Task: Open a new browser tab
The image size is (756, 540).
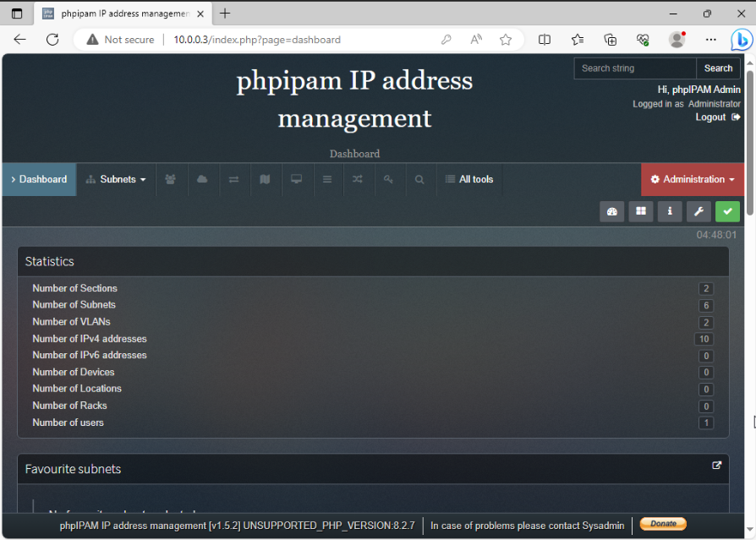Action: tap(225, 14)
